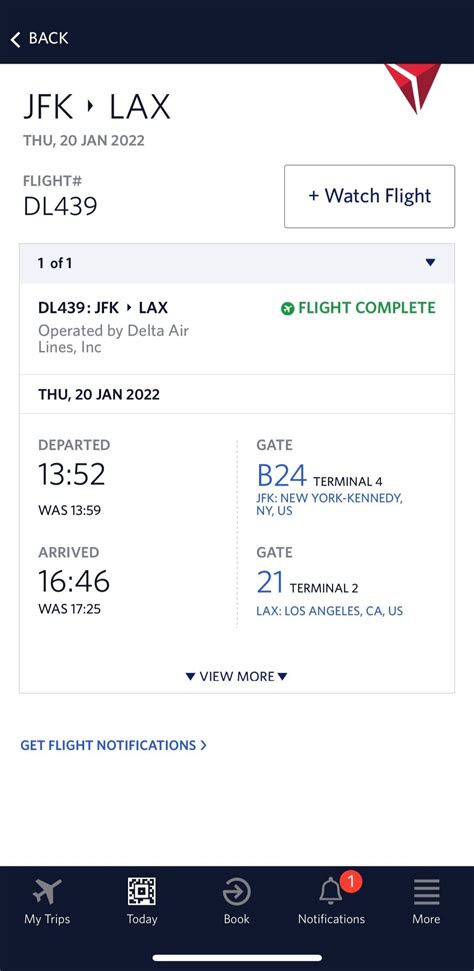
Task: Tap JFK New York-Kennedy airport link
Action: pos(329,505)
